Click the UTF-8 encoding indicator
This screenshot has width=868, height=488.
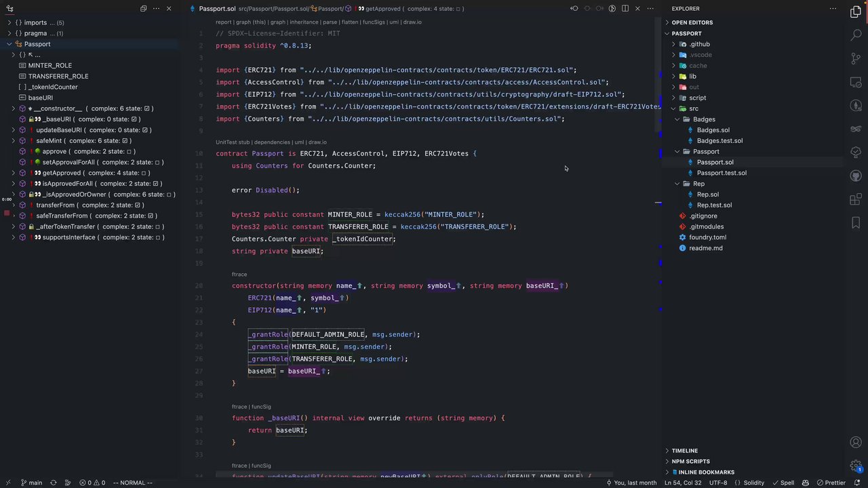(x=719, y=483)
